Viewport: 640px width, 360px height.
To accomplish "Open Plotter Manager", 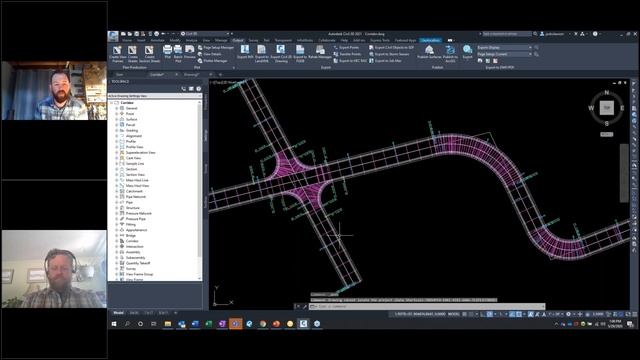I will coord(212,60).
